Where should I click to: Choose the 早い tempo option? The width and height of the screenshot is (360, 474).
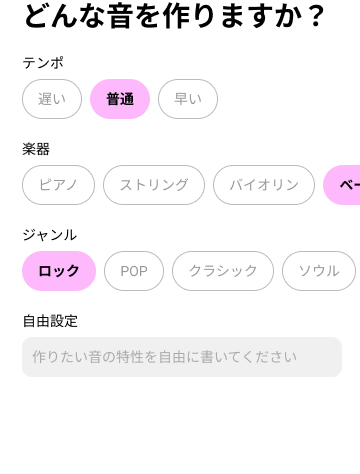(x=188, y=99)
